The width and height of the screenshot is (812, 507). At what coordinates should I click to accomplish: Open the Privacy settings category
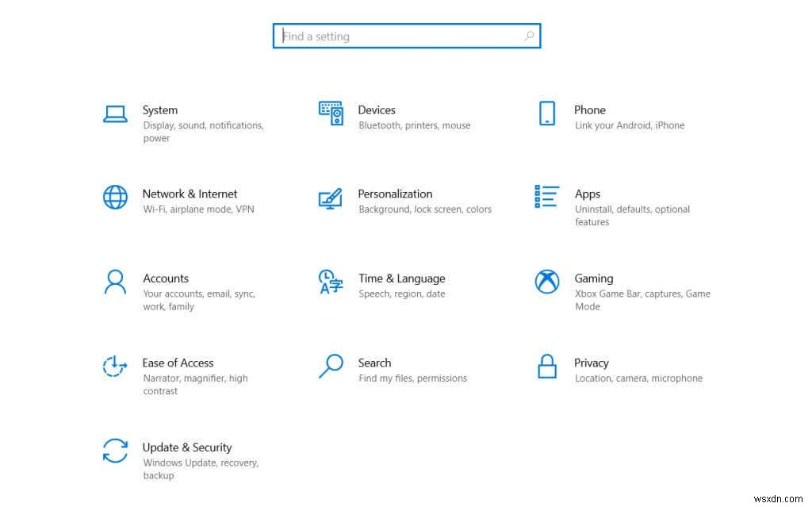(x=592, y=363)
